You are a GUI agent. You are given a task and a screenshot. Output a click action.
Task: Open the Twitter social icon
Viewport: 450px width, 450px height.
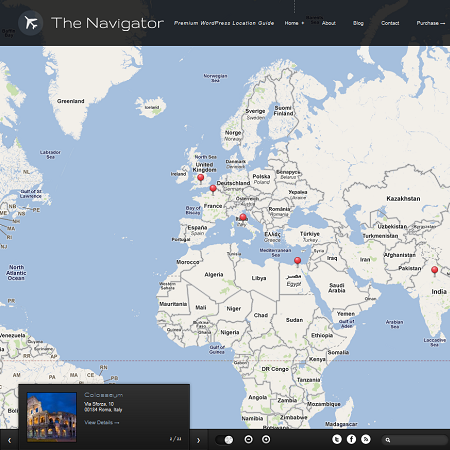[337, 439]
